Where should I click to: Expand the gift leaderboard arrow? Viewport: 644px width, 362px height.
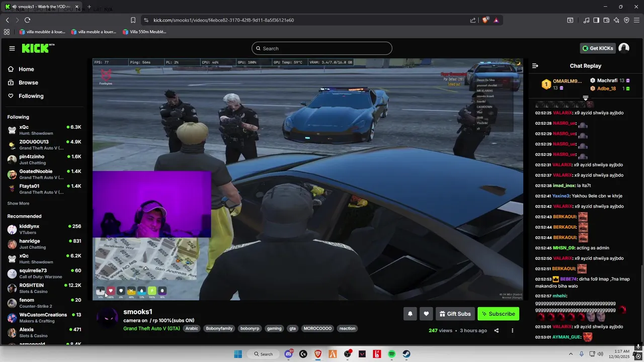pos(586,98)
